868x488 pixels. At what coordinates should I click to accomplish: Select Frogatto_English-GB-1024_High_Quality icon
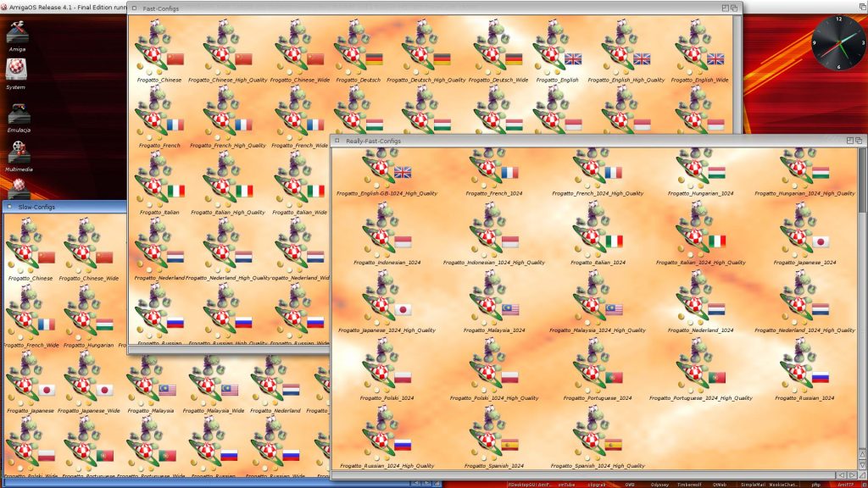point(387,172)
